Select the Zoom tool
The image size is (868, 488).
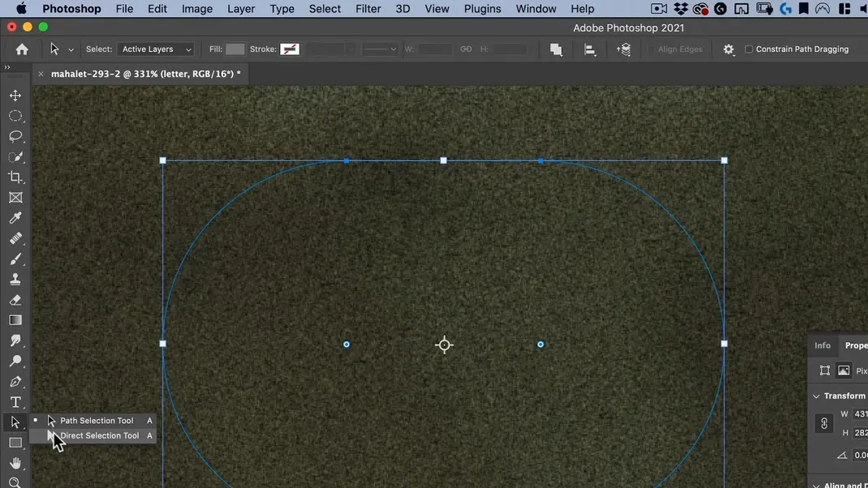click(x=15, y=482)
